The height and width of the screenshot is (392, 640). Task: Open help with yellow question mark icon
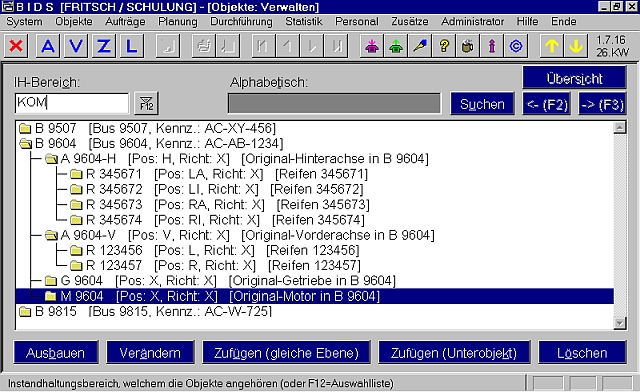tap(444, 46)
